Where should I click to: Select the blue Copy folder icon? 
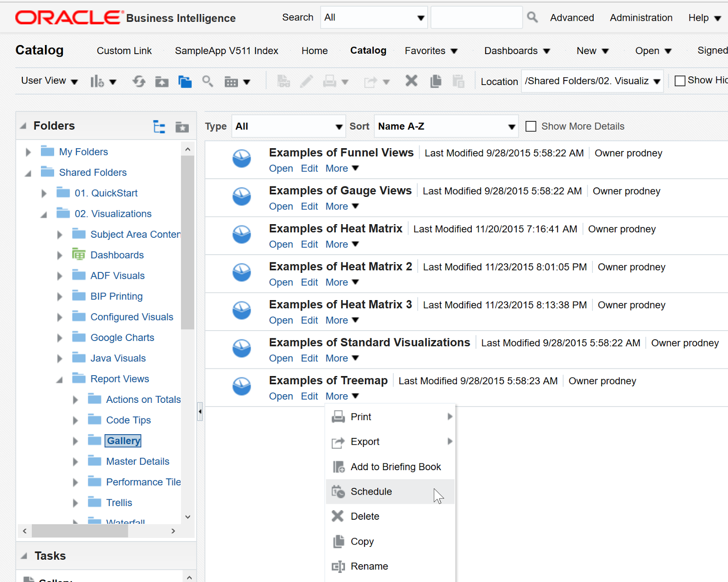[185, 81]
